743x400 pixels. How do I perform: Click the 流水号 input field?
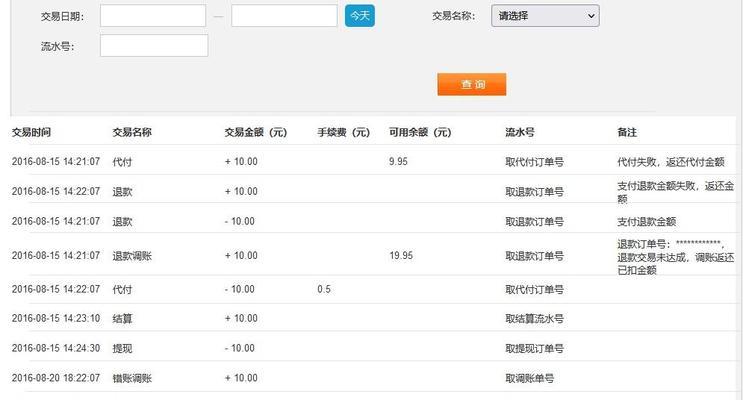click(x=154, y=45)
